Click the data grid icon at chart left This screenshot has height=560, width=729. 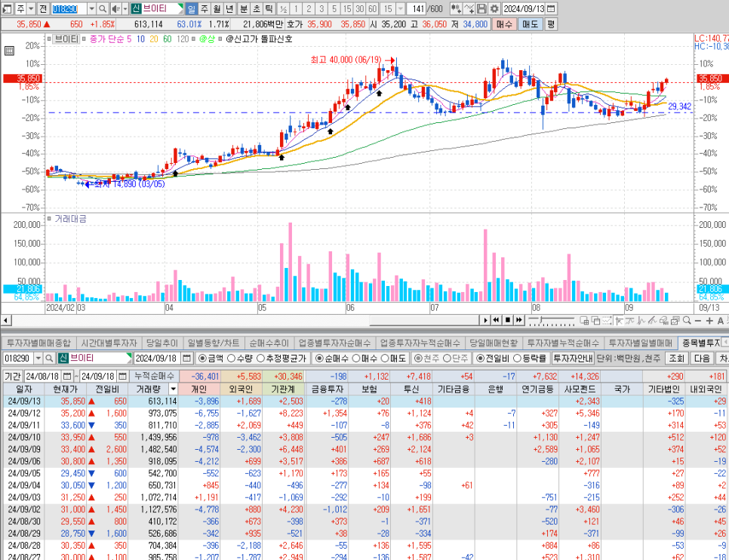(x=9, y=51)
